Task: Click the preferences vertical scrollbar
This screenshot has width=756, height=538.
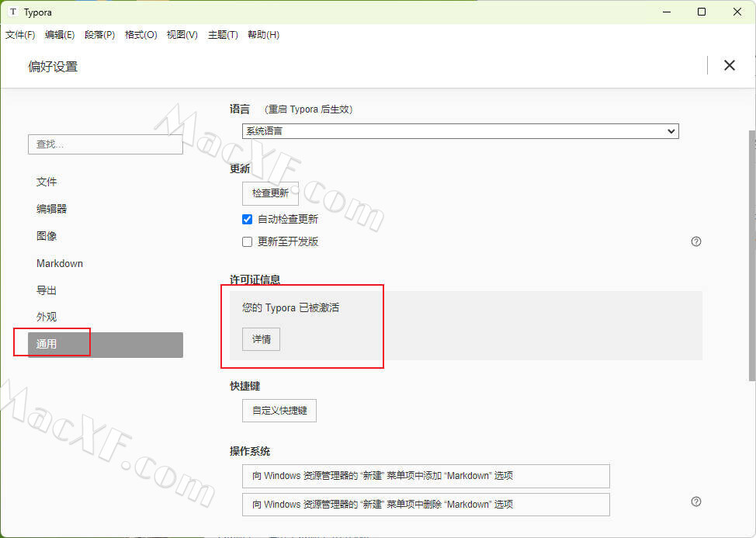Action: [751, 255]
